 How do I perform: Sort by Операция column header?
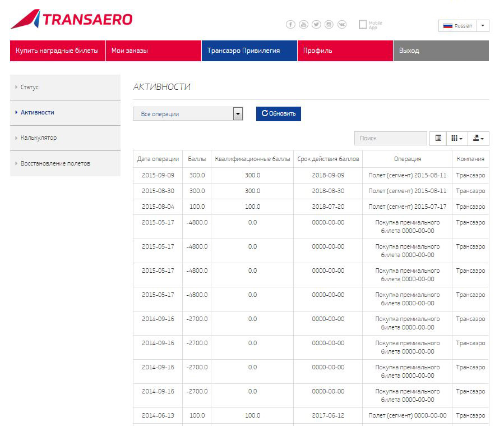tap(407, 159)
